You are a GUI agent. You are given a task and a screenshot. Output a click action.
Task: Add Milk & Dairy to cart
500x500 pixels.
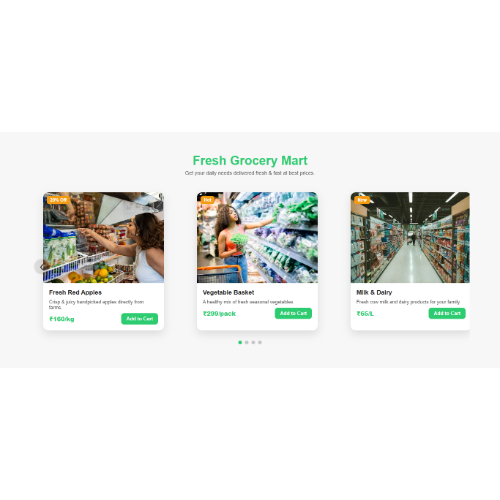point(447,313)
